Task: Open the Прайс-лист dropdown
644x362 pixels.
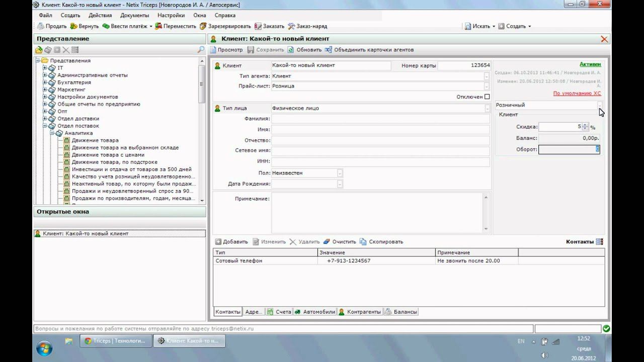Action: tap(487, 86)
